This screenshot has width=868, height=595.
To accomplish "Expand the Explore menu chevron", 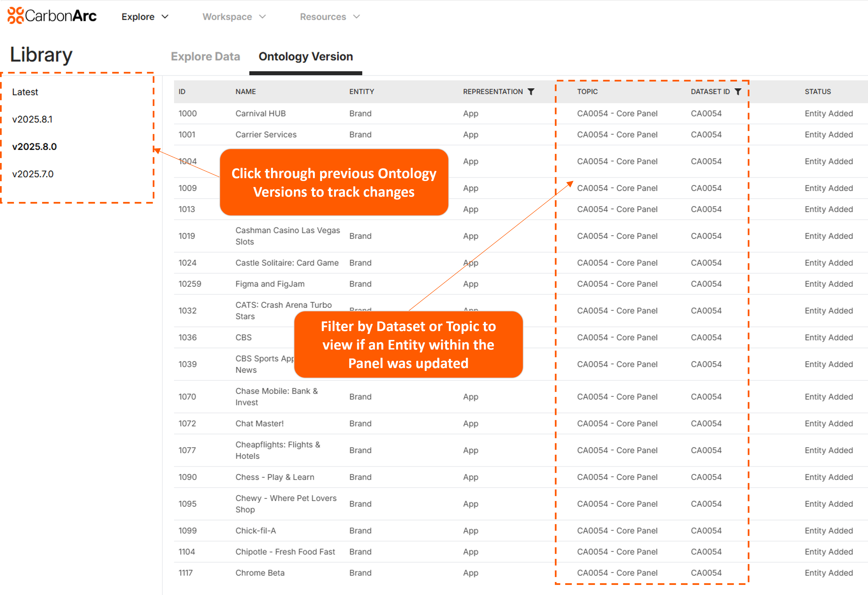I will tap(165, 17).
